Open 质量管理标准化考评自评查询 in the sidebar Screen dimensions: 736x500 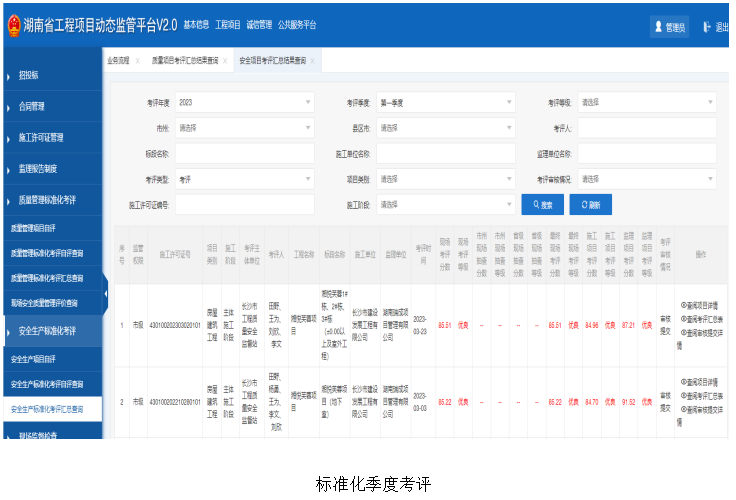click(53, 253)
